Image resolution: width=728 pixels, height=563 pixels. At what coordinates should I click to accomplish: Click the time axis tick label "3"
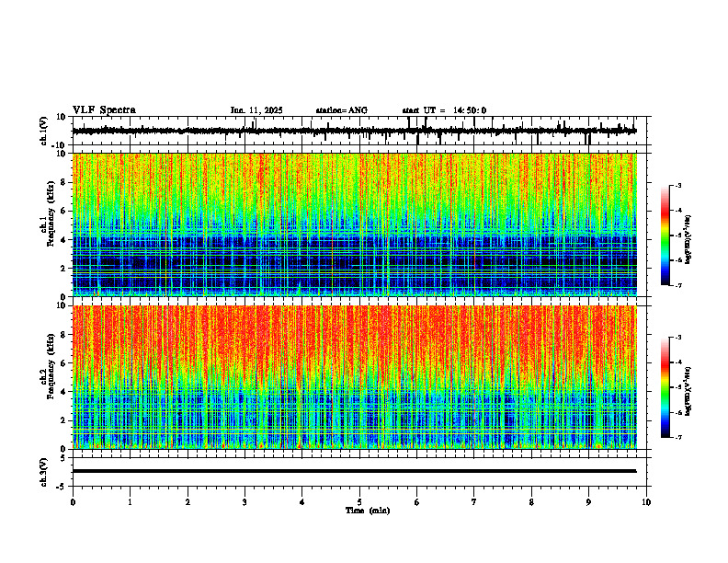tap(245, 502)
